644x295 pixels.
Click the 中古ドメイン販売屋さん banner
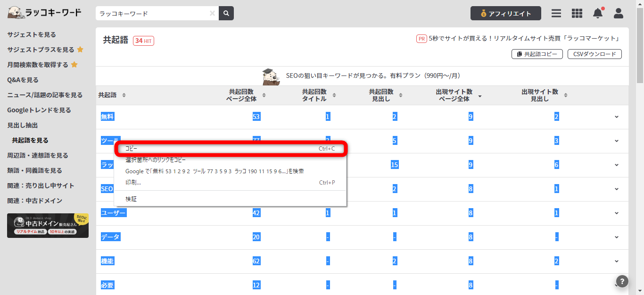point(48,225)
